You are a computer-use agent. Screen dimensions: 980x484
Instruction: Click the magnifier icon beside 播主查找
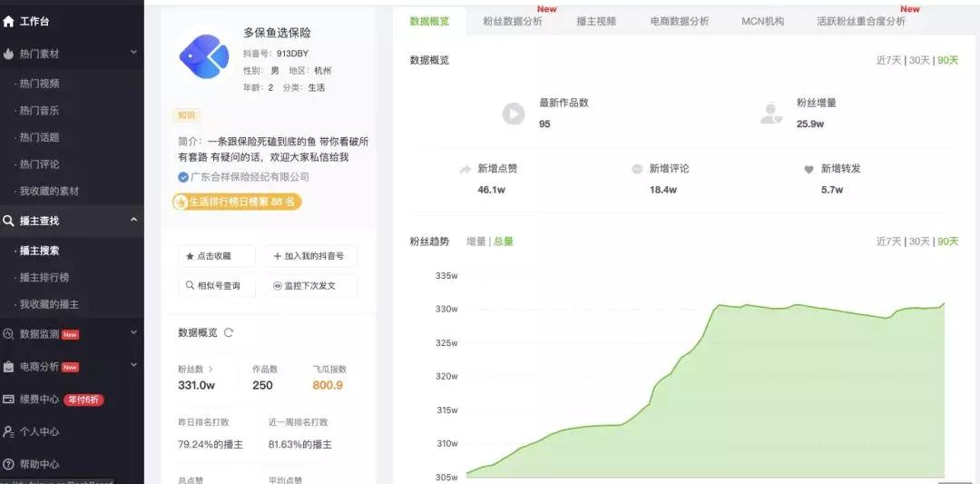(x=8, y=221)
